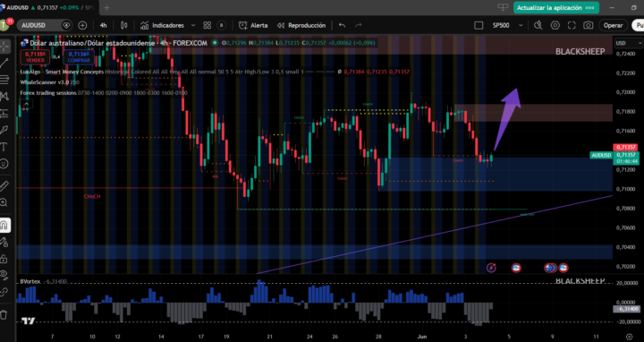Open the user profile avatar menu
The height and width of the screenshot is (342, 644).
coord(4,25)
